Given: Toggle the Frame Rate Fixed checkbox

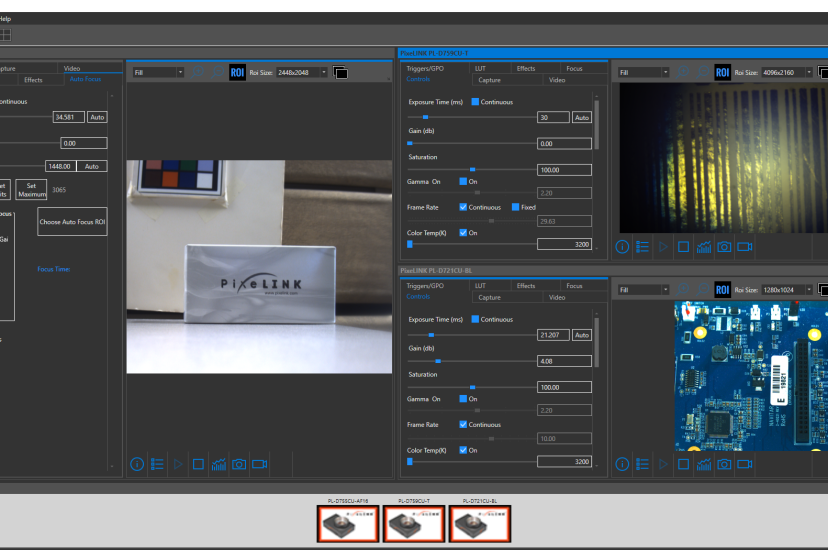Looking at the screenshot, I should point(515,207).
